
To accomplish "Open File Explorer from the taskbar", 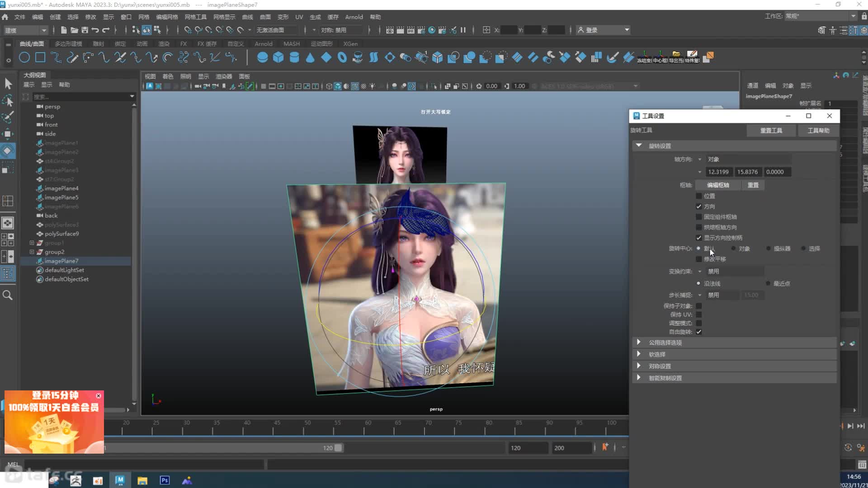I will click(x=142, y=480).
